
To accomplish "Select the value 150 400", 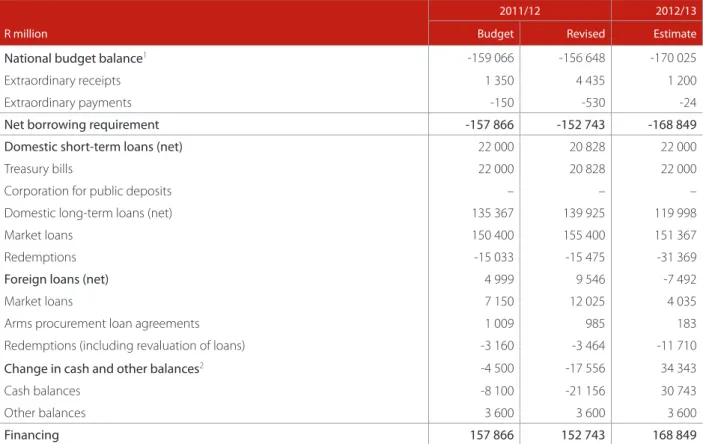I will 493,235.
